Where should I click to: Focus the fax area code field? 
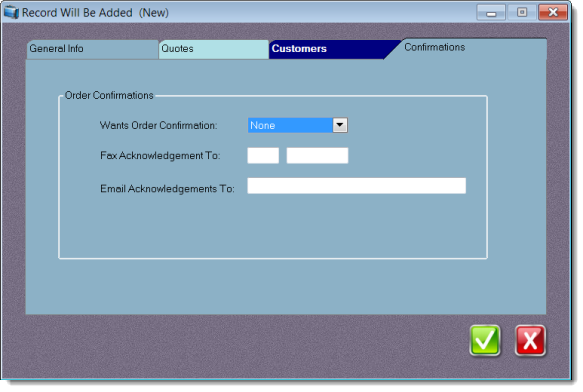(x=263, y=155)
